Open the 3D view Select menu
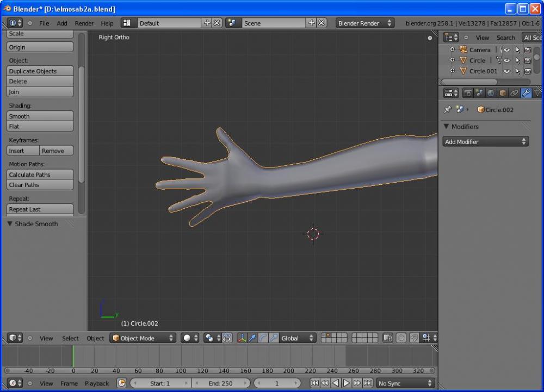Image resolution: width=544 pixels, height=392 pixels. [x=70, y=338]
